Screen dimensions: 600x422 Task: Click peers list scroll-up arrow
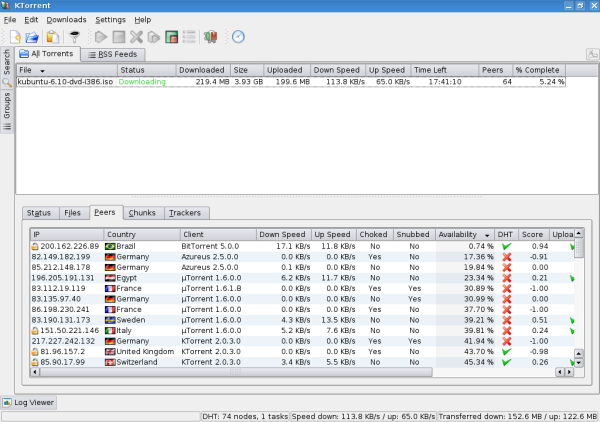click(x=579, y=233)
